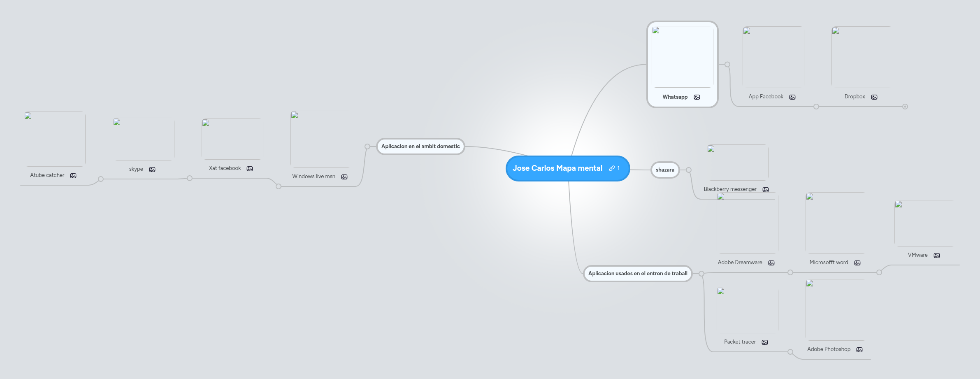This screenshot has height=379, width=980.
Task: Click the Windows live msn image thumbnail
Action: tap(321, 139)
